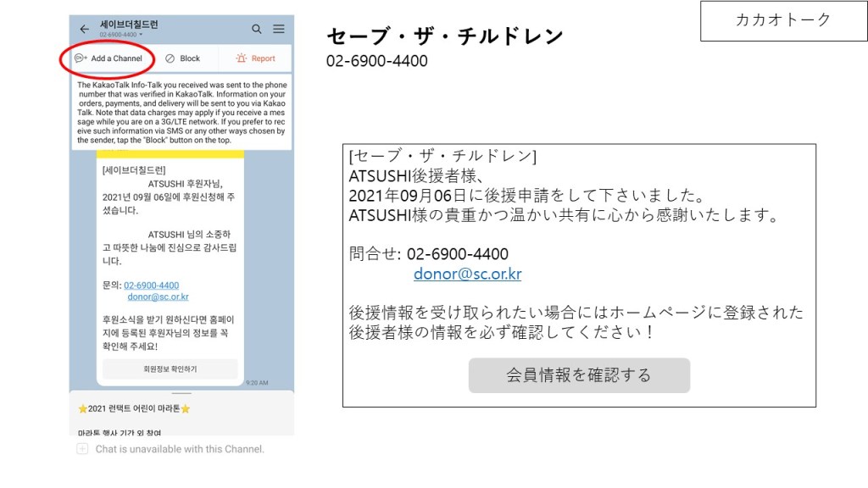Click the unavailable chat input field
868x488 pixels.
pos(179,449)
